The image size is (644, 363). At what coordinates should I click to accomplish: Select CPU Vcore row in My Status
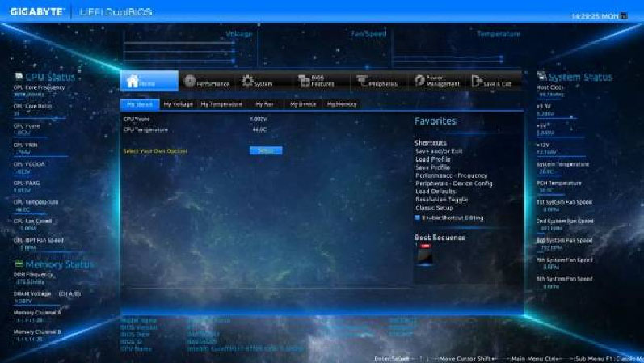(196, 119)
